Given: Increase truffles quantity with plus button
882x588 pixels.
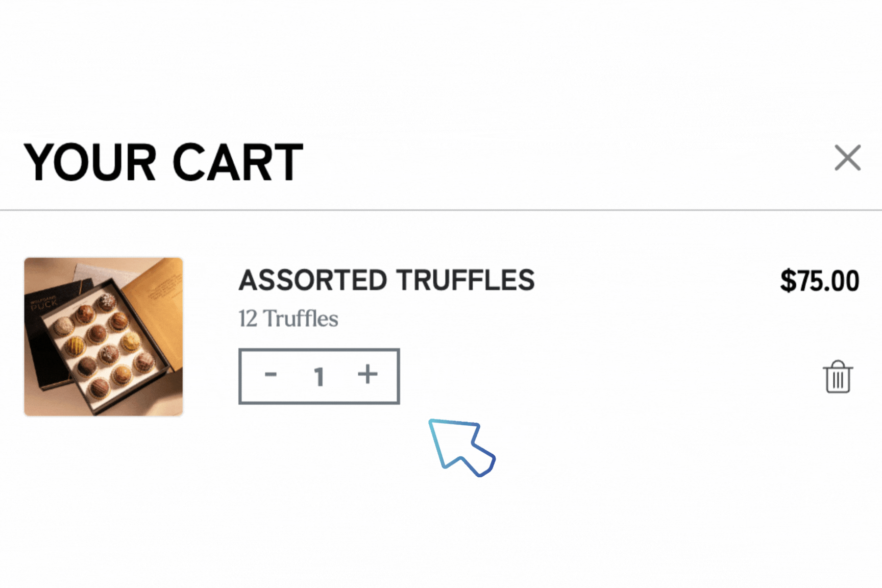Looking at the screenshot, I should [x=367, y=374].
